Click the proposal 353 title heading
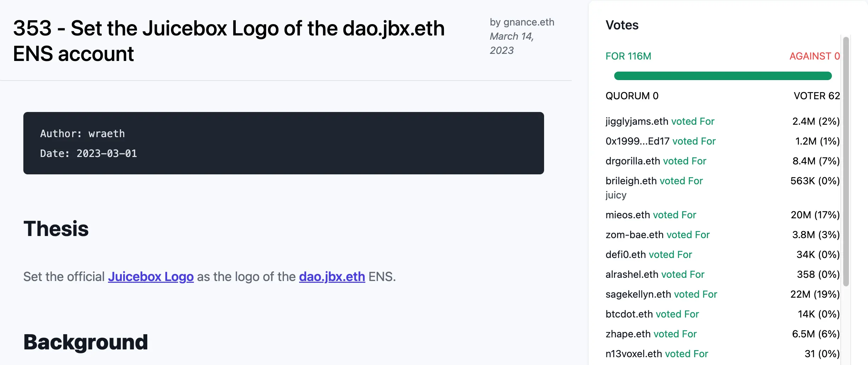The width and height of the screenshot is (868, 365). (x=228, y=41)
